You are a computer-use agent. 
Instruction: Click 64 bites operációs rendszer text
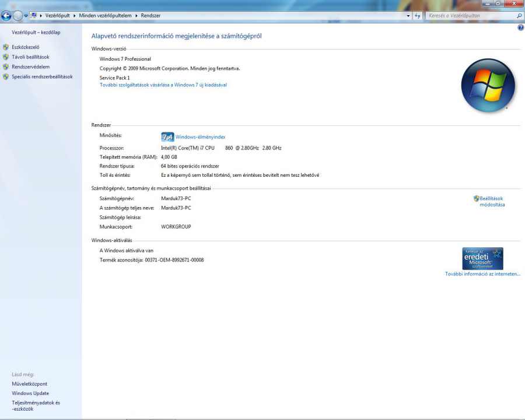click(190, 166)
